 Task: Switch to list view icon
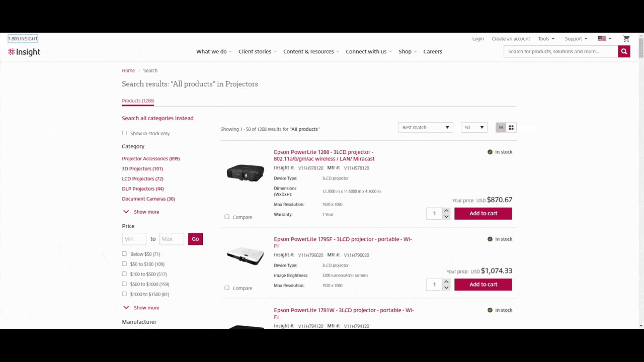501,128
